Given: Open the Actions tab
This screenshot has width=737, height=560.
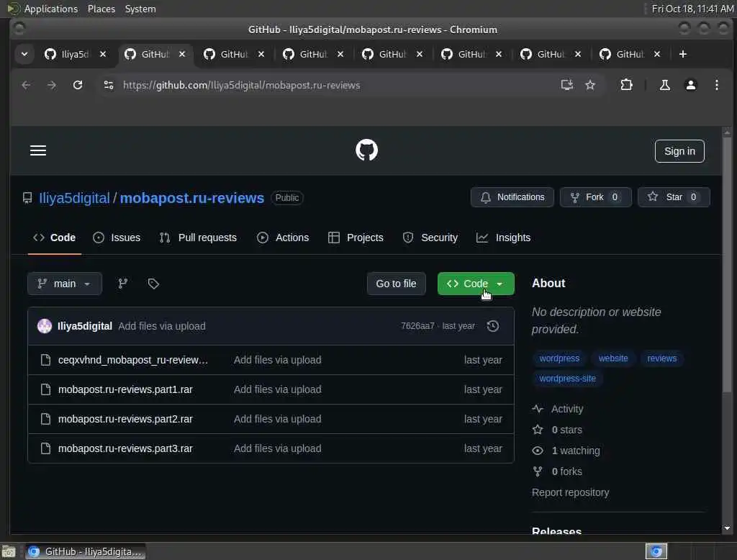Looking at the screenshot, I should [283, 238].
